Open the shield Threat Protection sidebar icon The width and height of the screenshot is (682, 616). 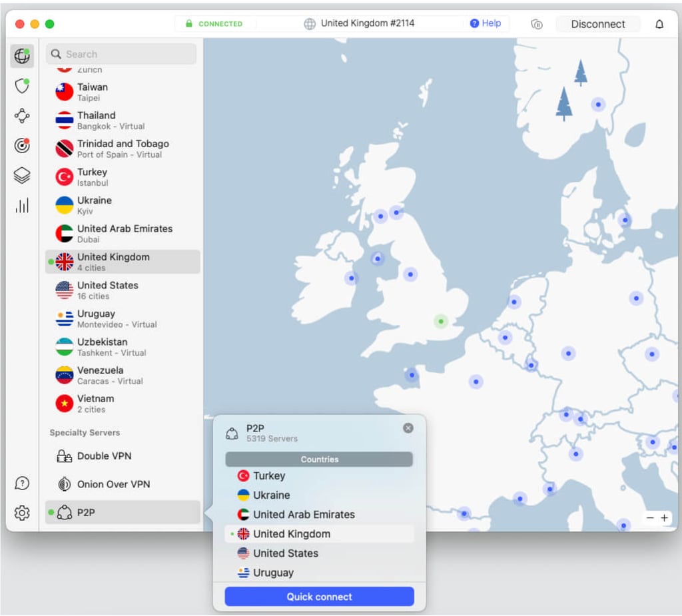(22, 86)
